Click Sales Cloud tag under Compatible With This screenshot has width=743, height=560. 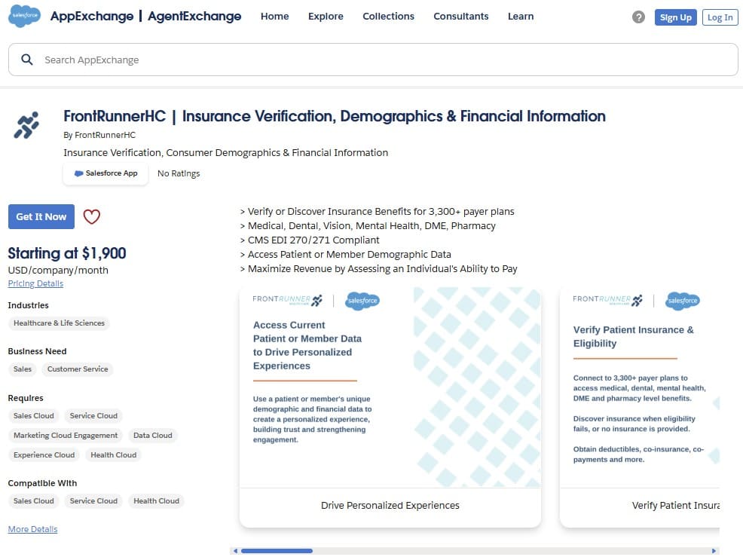tap(34, 500)
